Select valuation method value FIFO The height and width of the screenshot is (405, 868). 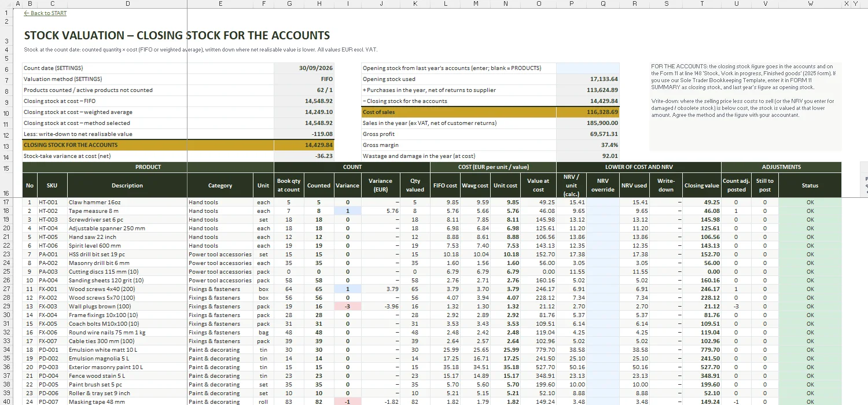[304, 79]
